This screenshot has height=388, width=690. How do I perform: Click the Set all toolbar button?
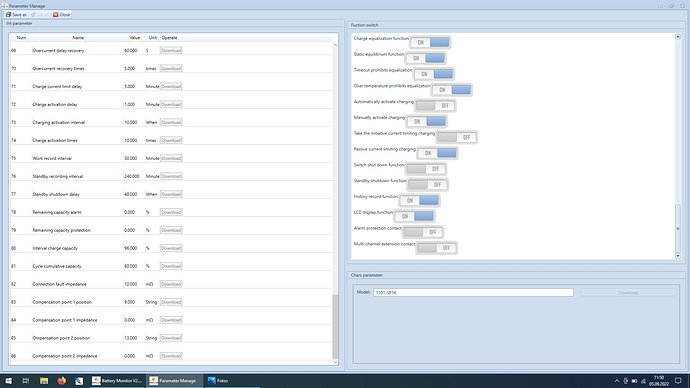pos(40,15)
